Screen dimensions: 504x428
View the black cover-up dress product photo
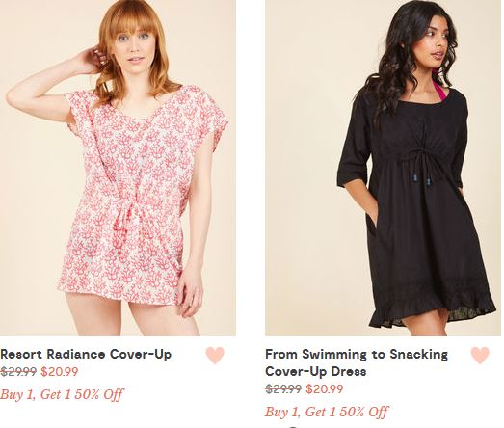coord(383,168)
